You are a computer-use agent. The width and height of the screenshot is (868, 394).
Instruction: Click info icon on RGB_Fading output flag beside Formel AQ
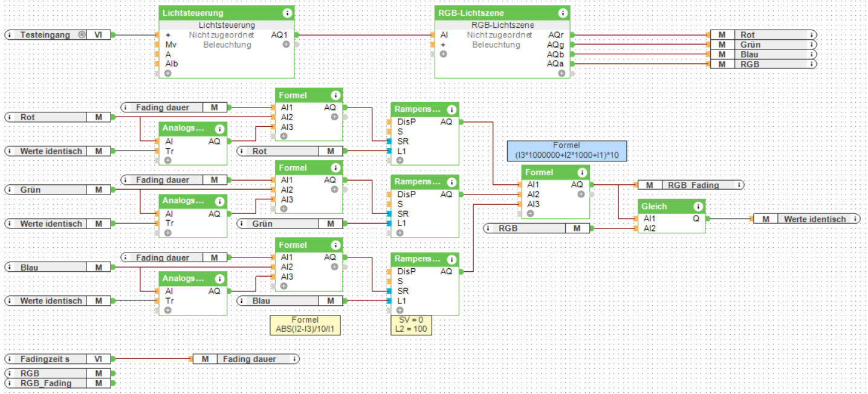[x=739, y=185]
